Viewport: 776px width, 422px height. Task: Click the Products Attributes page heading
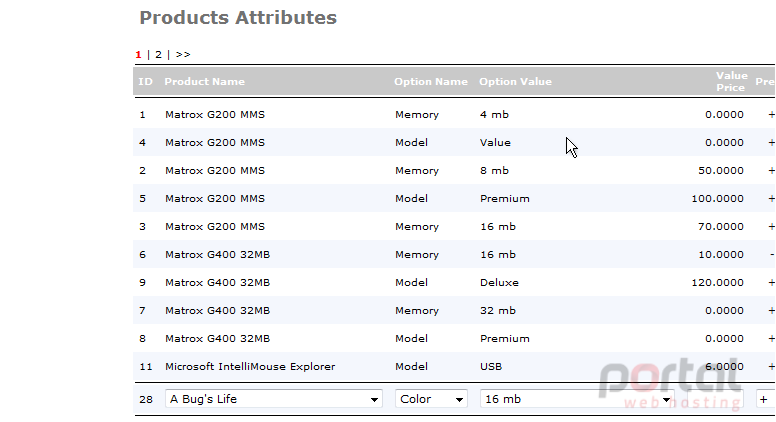(238, 18)
